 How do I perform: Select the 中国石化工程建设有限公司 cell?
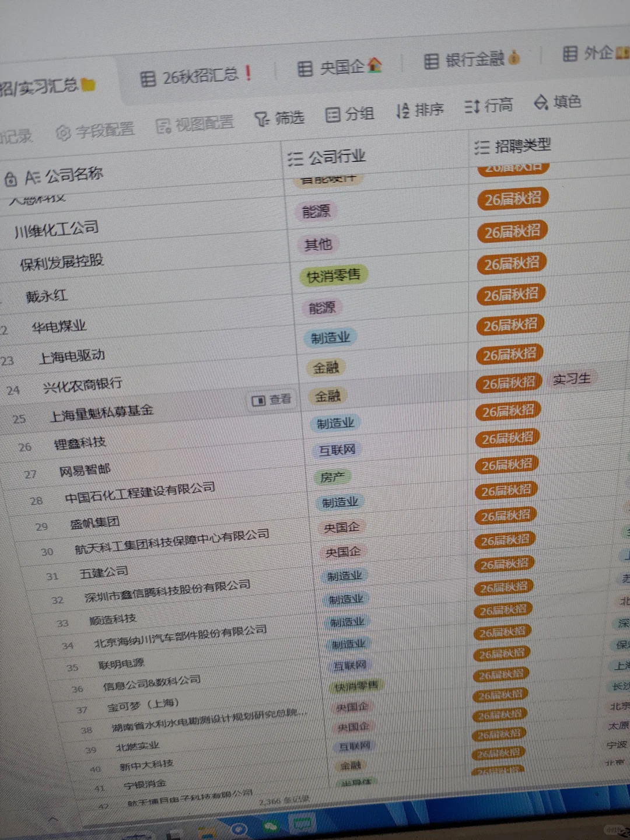point(140,494)
